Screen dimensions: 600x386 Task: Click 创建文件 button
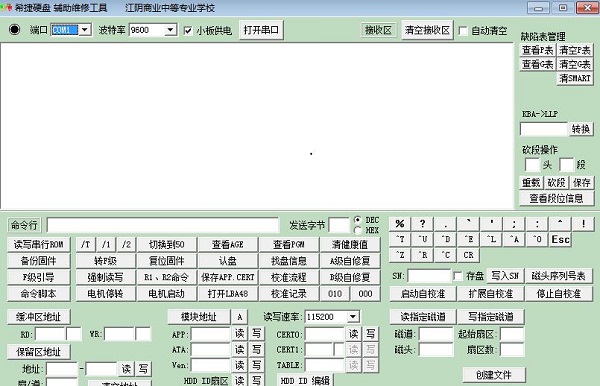click(x=494, y=375)
